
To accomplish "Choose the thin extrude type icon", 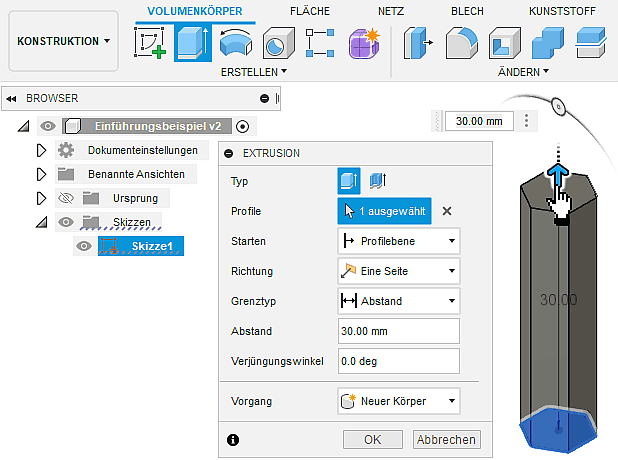I will pos(378,181).
